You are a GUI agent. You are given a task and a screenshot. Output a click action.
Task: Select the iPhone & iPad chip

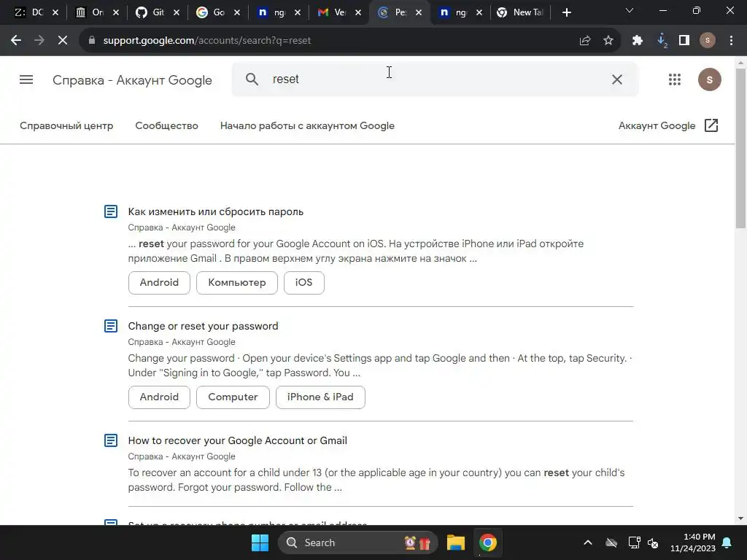coord(321,397)
